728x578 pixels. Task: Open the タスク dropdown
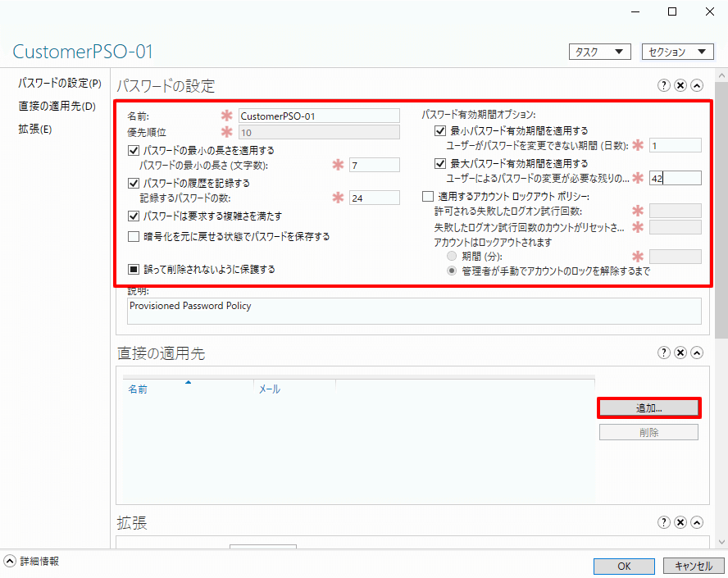coord(600,52)
